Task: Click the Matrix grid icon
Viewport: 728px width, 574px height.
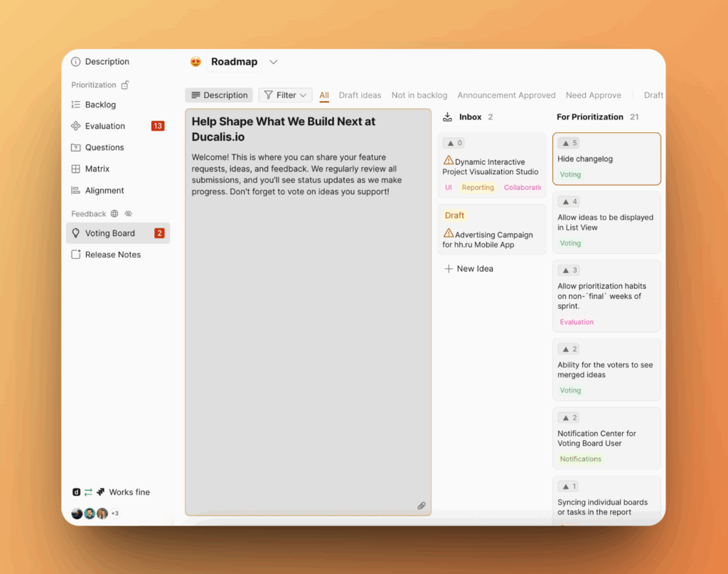Action: coord(76,169)
